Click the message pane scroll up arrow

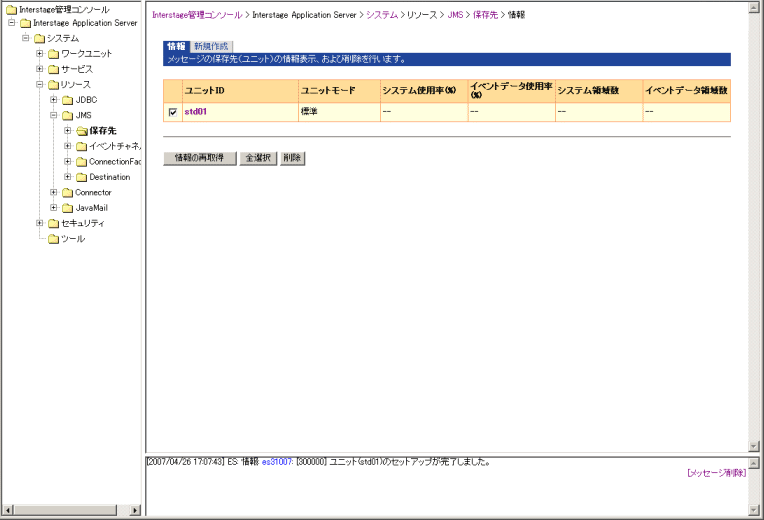[x=754, y=463]
